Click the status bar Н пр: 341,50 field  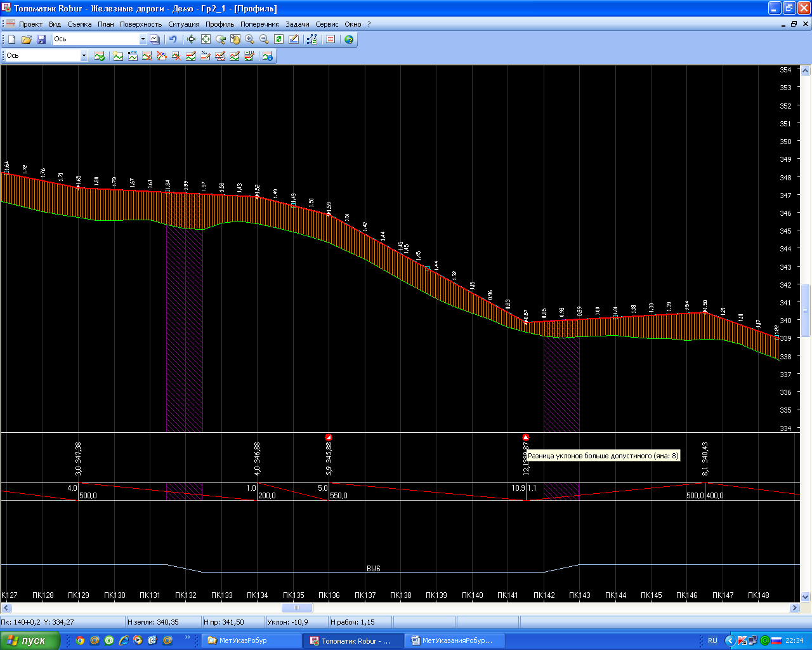233,623
